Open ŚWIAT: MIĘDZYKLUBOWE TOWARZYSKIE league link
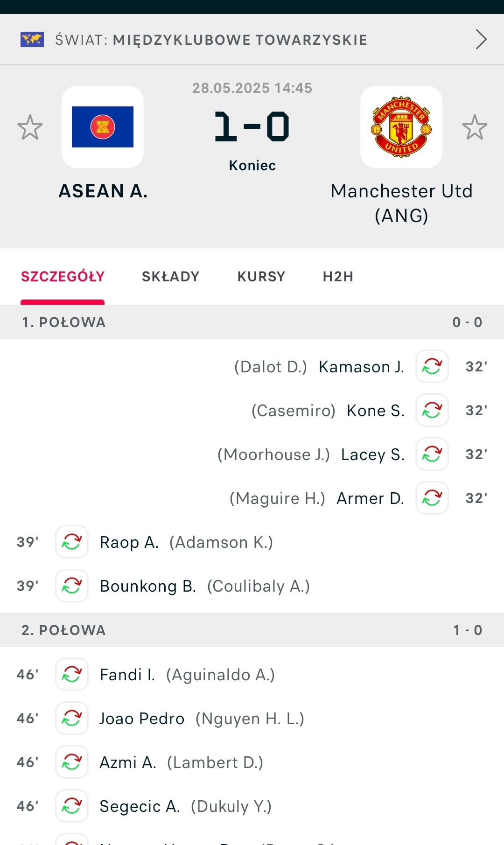 211,40
